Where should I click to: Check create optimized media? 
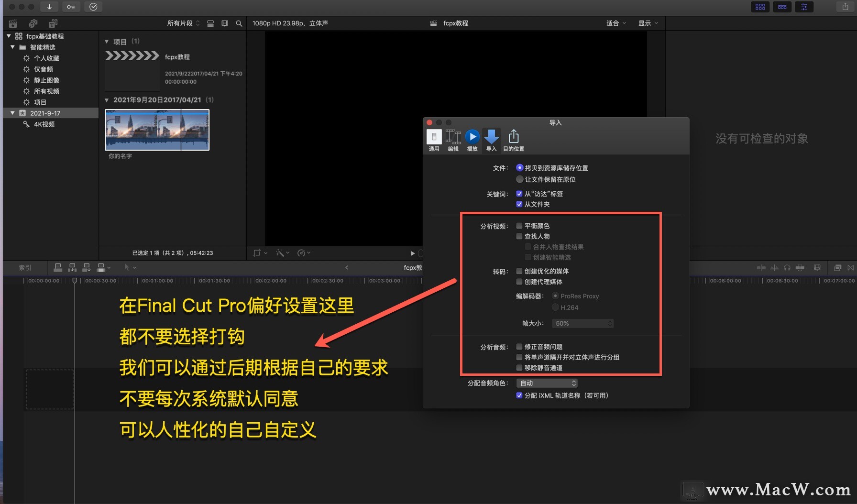coord(519,271)
